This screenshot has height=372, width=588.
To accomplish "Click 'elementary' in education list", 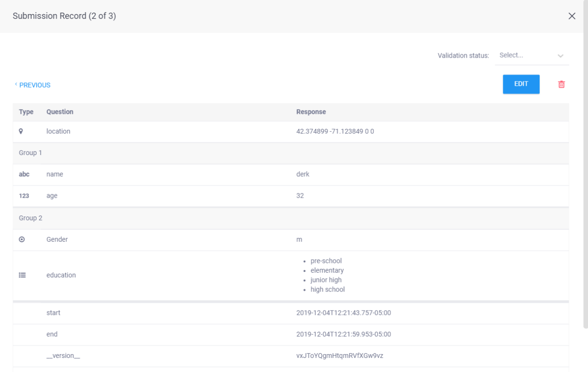I will [327, 270].
